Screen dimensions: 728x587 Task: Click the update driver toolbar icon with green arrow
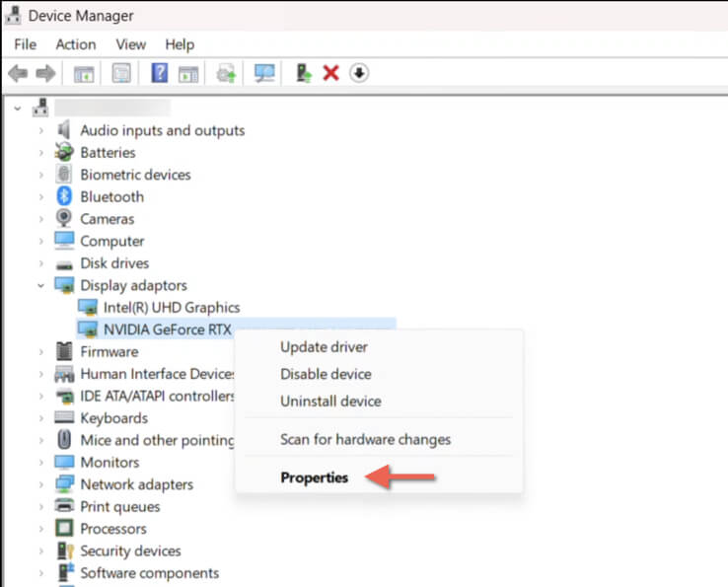(x=304, y=73)
